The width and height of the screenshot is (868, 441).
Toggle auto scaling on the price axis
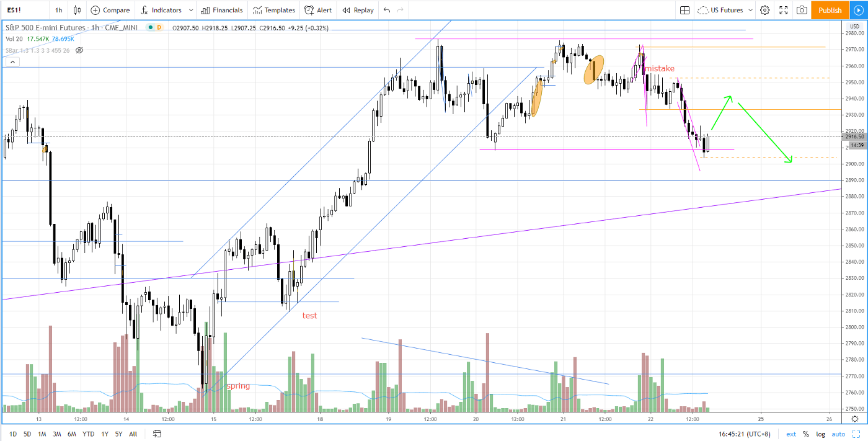pyautogui.click(x=838, y=434)
